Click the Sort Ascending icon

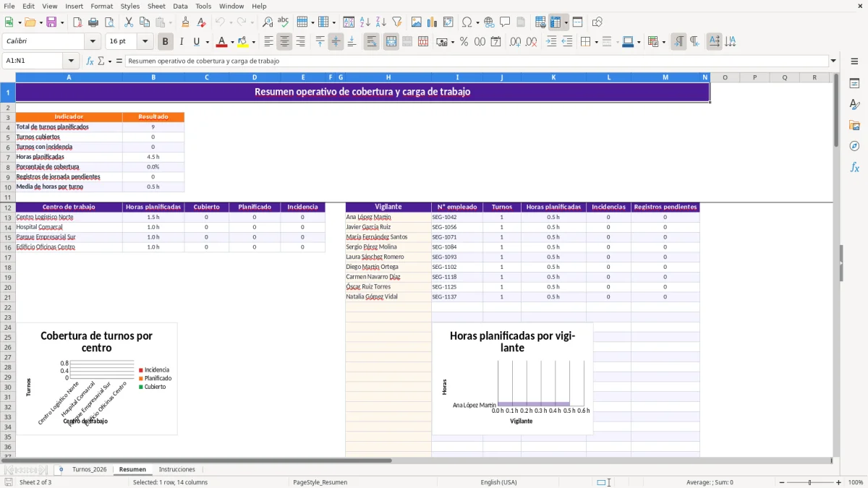point(365,22)
